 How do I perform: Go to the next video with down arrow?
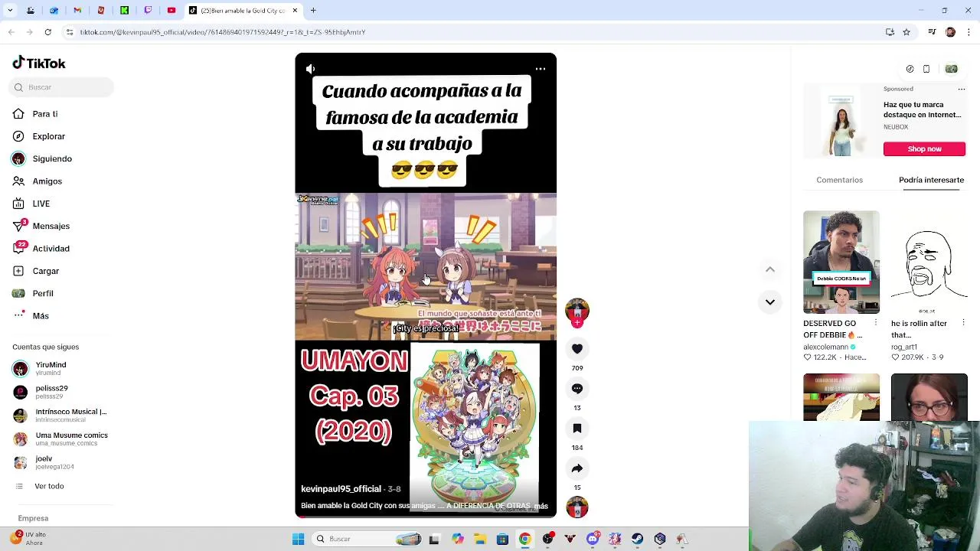point(770,302)
